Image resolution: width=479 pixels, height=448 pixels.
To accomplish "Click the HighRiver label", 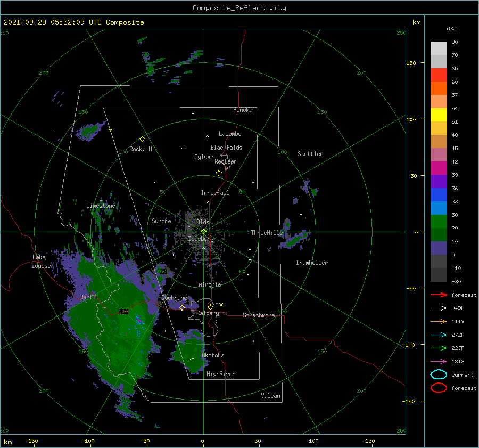I will (x=221, y=374).
